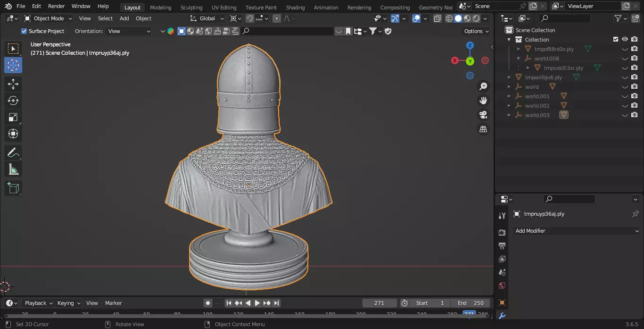Open the Orientation View dropdown
Image resolution: width=644 pixels, height=329 pixels.
(129, 31)
